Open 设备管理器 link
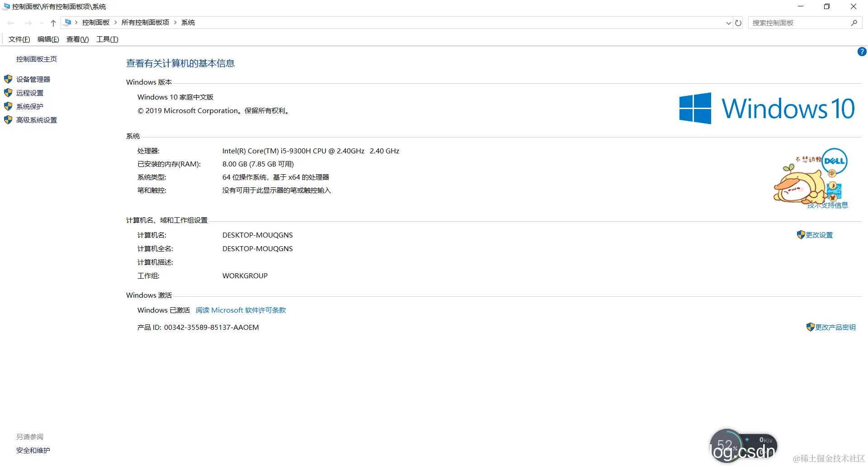The width and height of the screenshot is (868, 466). click(33, 80)
